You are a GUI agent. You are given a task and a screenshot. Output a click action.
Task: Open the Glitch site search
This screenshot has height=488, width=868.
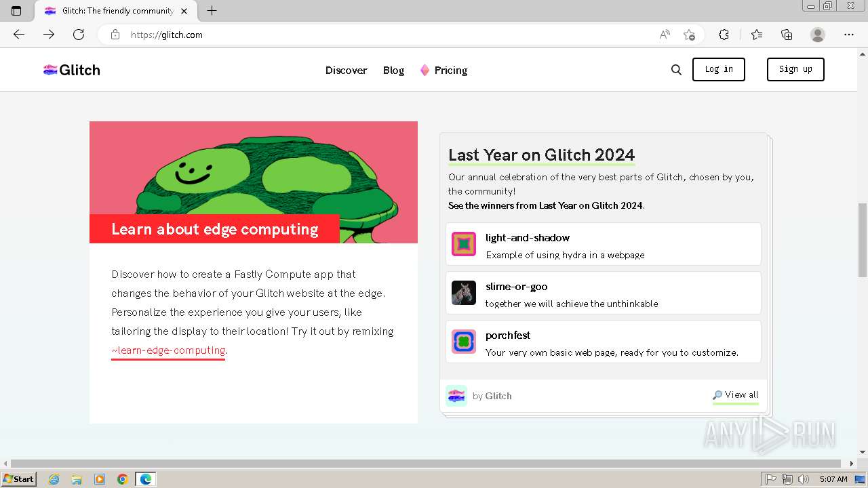tap(676, 70)
